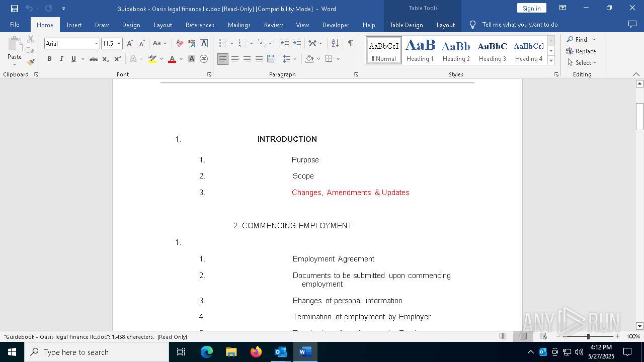Toggle italic formatting
Screen dimensions: 644x362
click(61, 59)
